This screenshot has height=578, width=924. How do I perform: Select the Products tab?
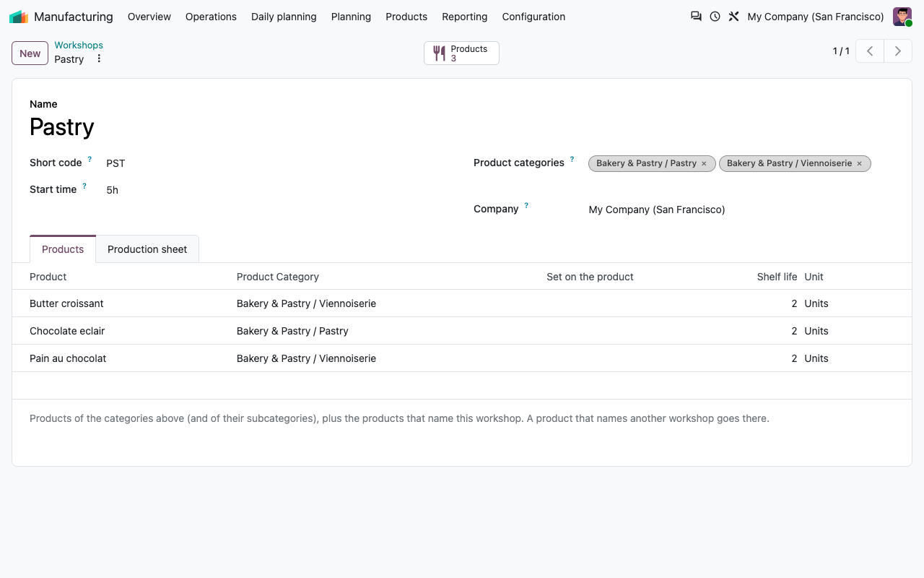[x=63, y=249]
